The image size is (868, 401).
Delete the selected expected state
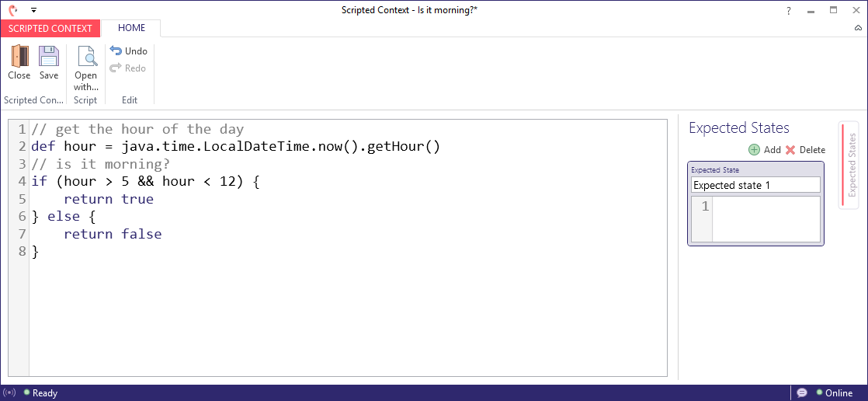tap(804, 150)
